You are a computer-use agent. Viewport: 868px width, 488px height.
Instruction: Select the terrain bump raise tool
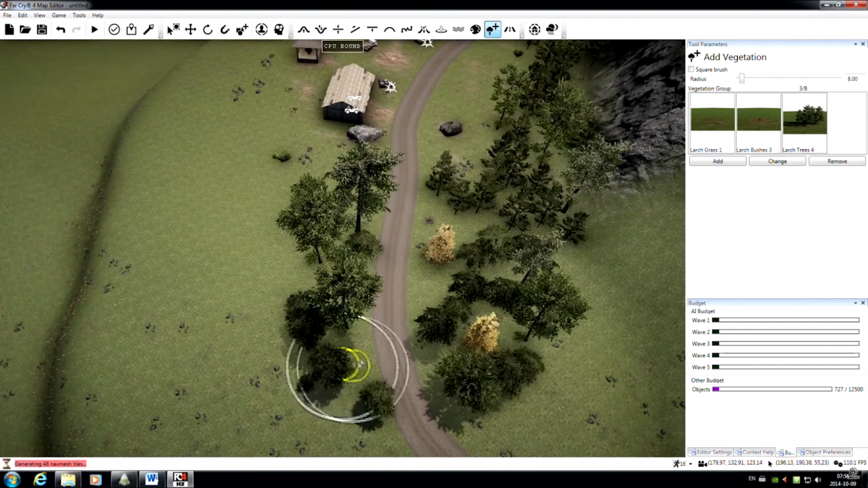(304, 29)
